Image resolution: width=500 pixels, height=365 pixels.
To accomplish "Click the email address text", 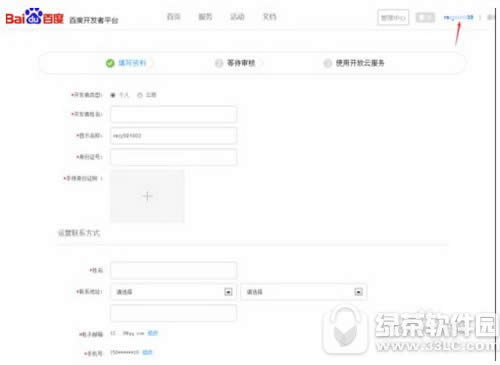I will point(127,333).
